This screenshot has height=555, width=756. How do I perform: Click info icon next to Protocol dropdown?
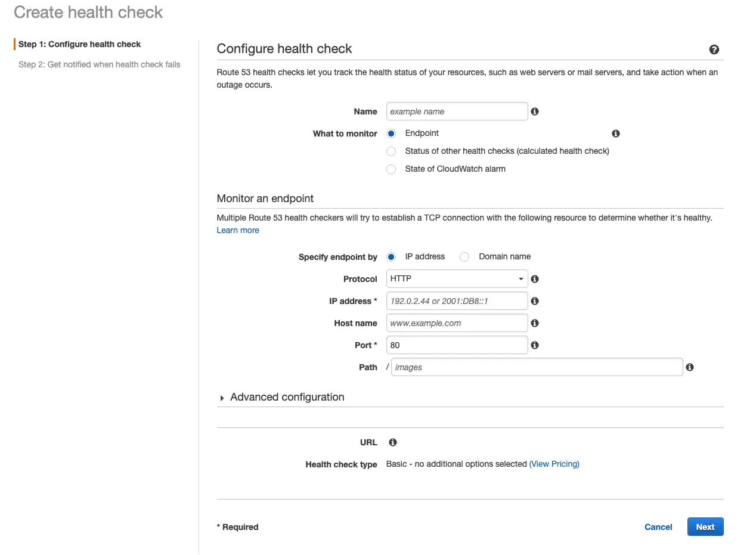[x=535, y=279]
